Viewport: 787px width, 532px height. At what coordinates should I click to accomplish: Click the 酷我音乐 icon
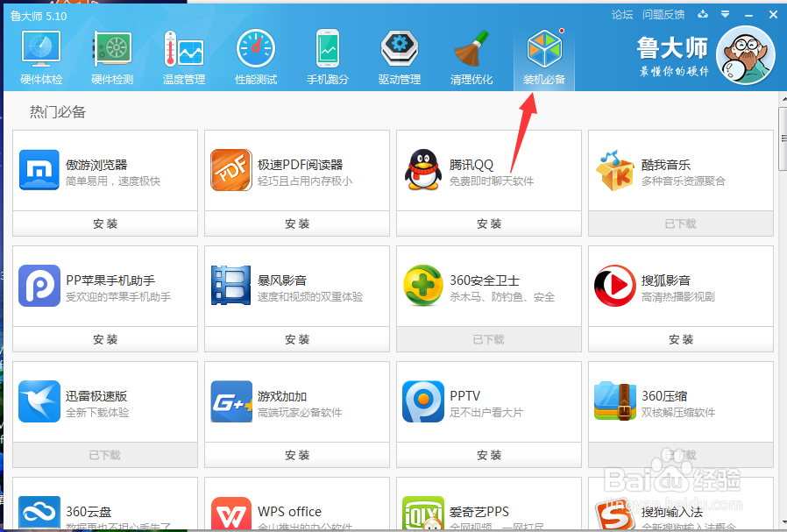(614, 170)
